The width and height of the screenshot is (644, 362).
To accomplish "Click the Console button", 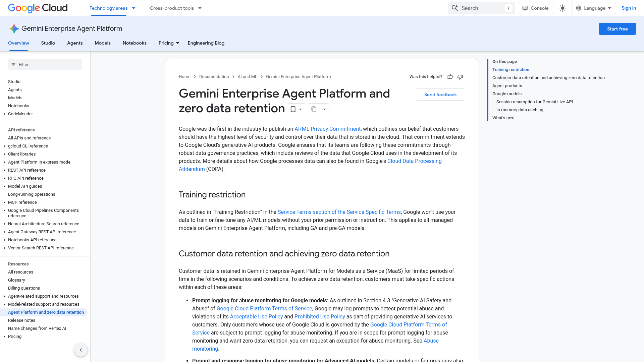I will click(536, 8).
